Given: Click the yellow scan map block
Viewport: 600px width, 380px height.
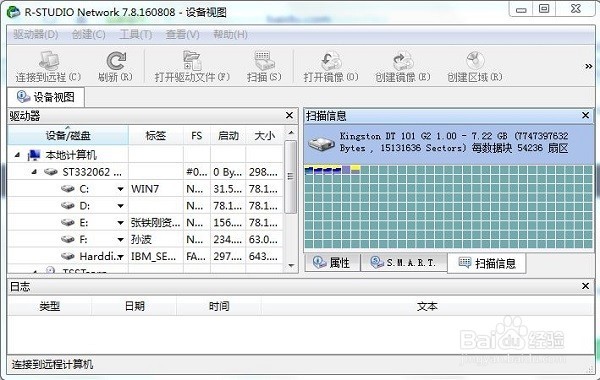Looking at the screenshot, I should (x=355, y=169).
